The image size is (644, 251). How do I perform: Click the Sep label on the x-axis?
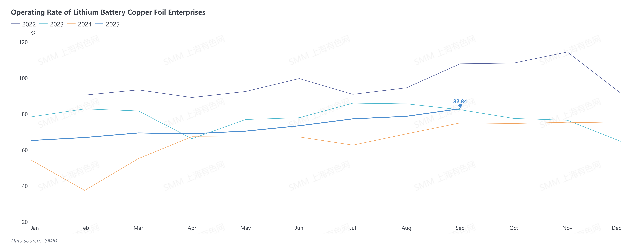[x=460, y=228]
